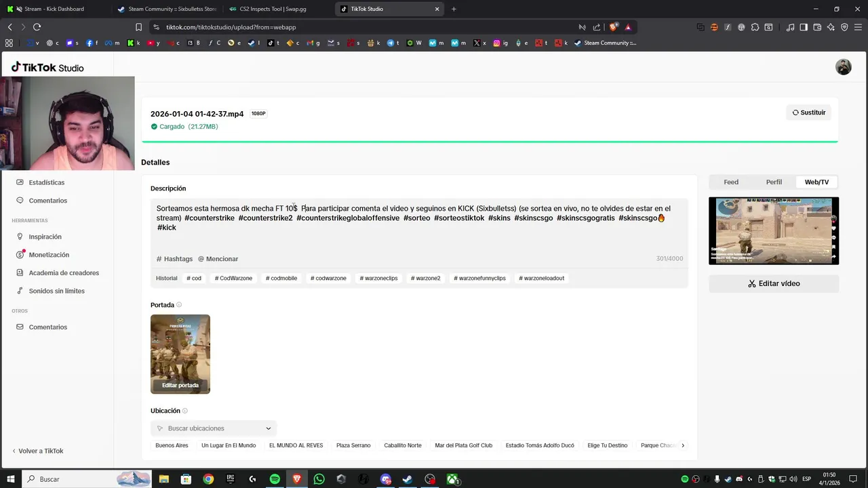Go back with the browser back arrow

[x=9, y=27]
